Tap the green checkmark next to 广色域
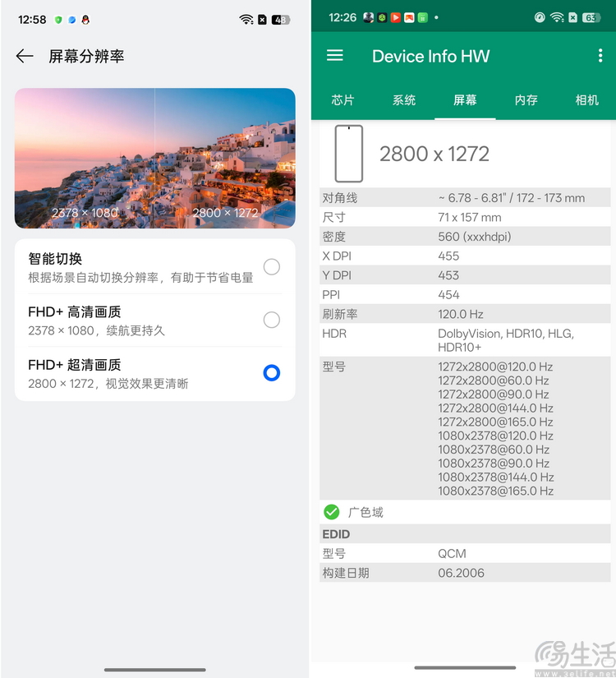This screenshot has height=678, width=616. [331, 512]
